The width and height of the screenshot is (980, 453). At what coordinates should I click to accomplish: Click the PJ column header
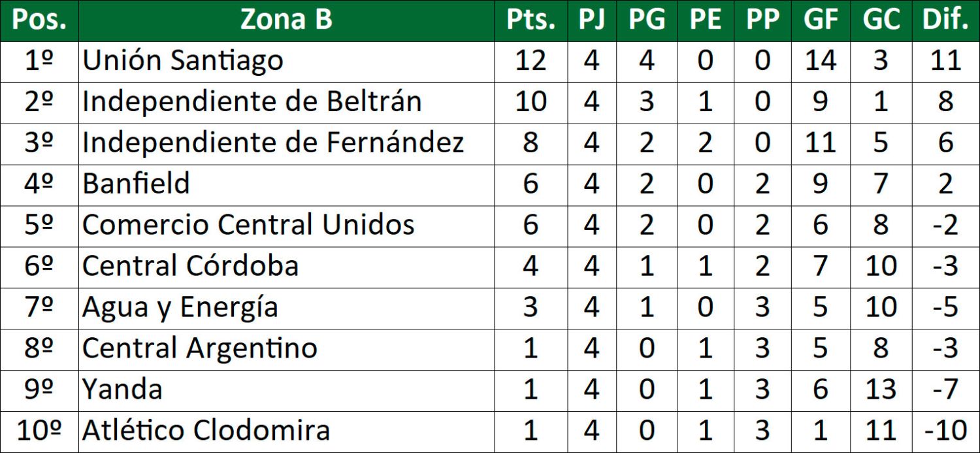click(x=591, y=20)
